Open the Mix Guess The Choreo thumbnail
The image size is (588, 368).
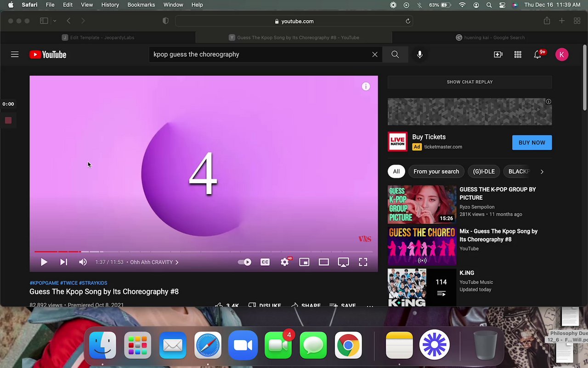422,246
